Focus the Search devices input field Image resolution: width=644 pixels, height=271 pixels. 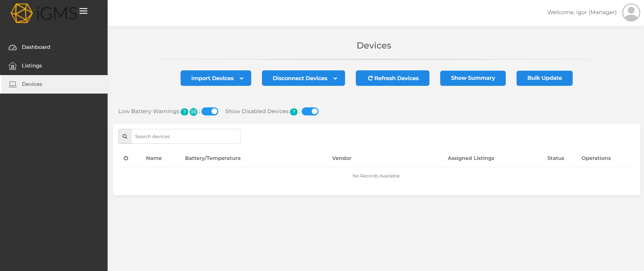coord(186,136)
